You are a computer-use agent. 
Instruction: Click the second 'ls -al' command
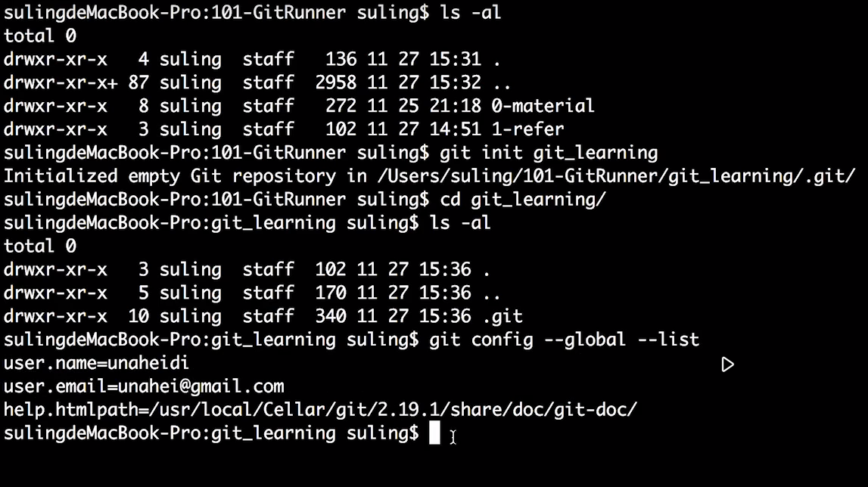tap(460, 222)
